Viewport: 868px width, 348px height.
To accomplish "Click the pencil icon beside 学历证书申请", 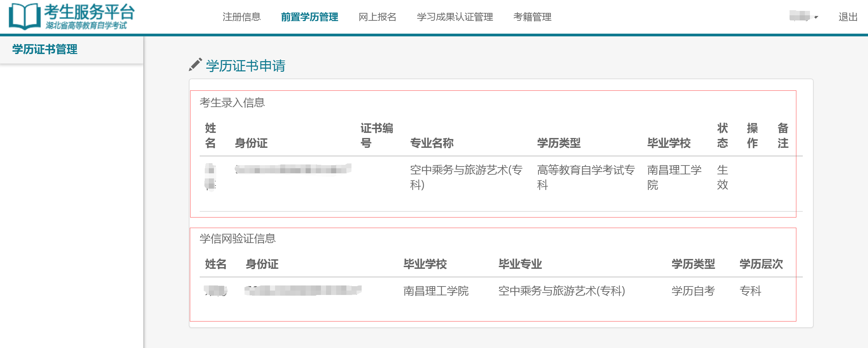I will [x=195, y=65].
